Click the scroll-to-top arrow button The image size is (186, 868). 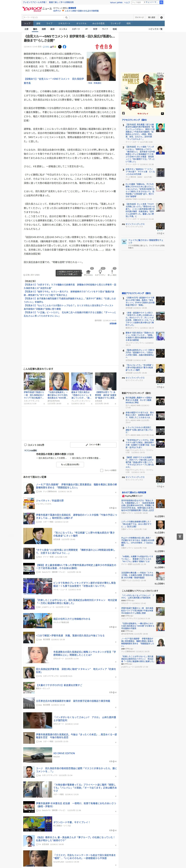[180, 537]
